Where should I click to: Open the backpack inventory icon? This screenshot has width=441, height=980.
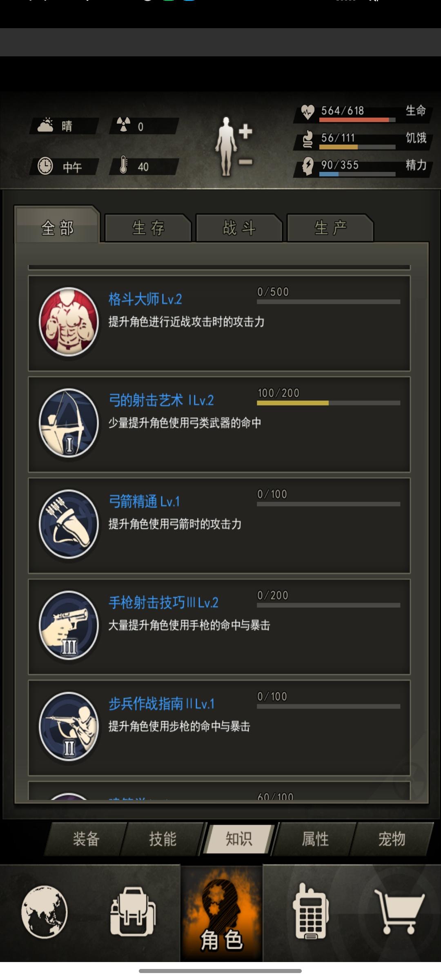click(132, 911)
